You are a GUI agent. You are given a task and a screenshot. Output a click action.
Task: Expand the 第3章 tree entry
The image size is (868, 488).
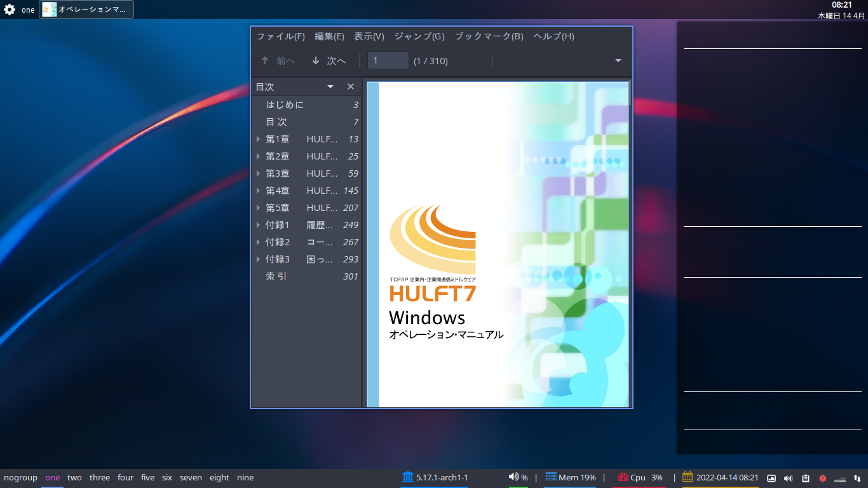(258, 173)
